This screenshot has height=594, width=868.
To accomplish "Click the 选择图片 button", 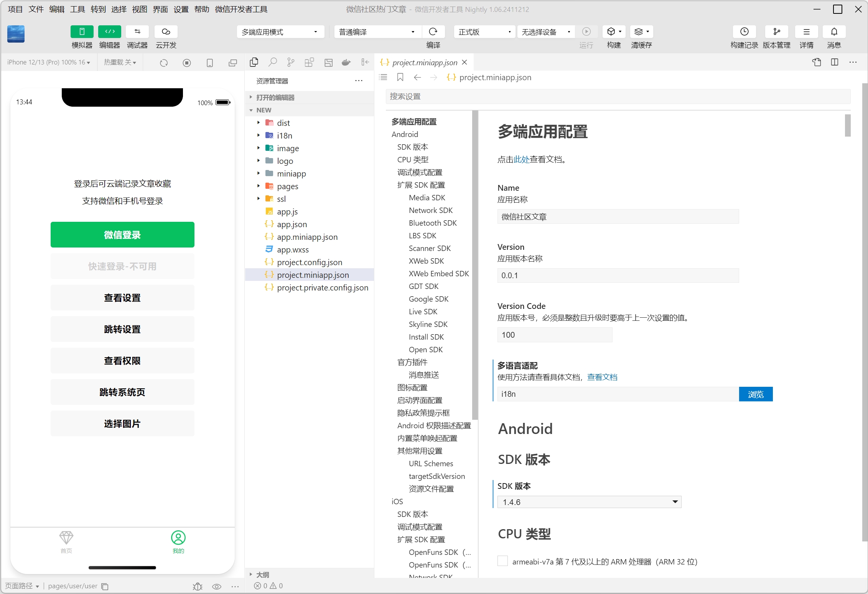I will pos(122,423).
